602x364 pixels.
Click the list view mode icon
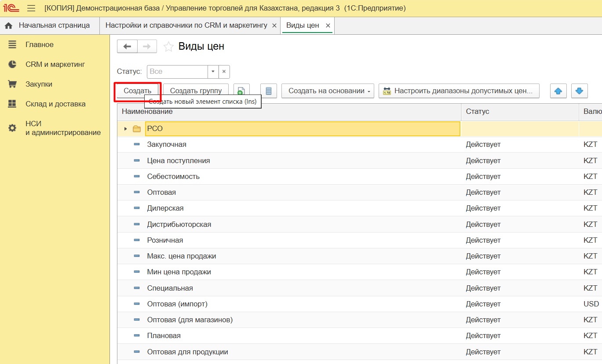268,91
